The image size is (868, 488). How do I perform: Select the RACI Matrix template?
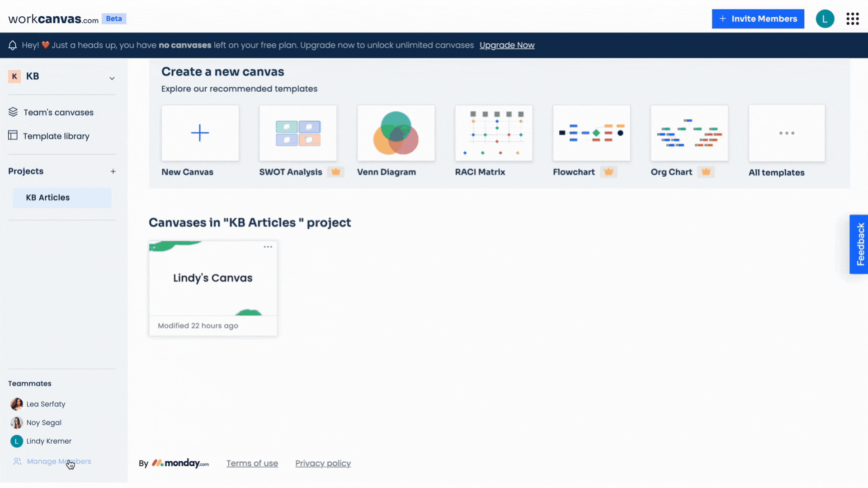point(494,133)
